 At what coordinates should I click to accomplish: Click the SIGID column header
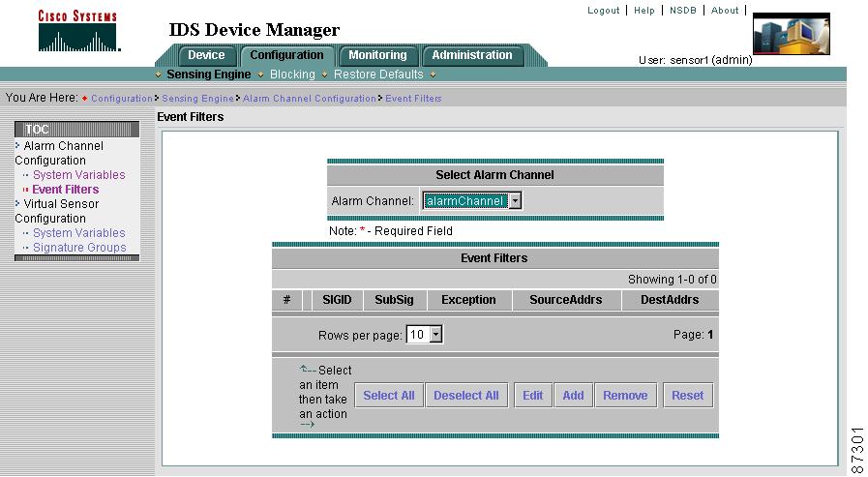(x=337, y=300)
